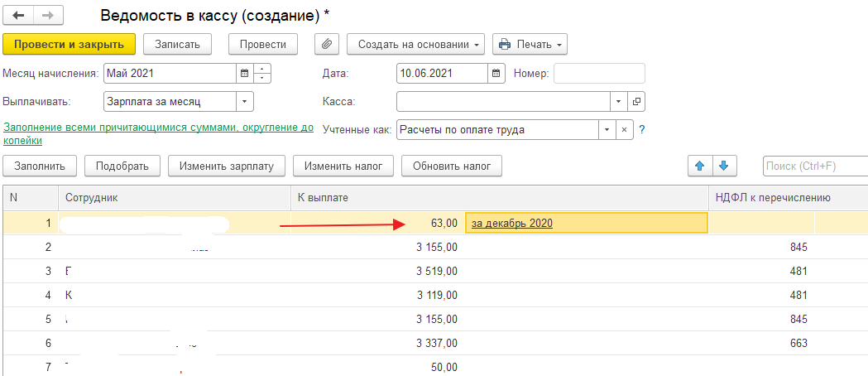868x376 pixels.
Task: Move row up with blue arrow
Action: [x=700, y=166]
